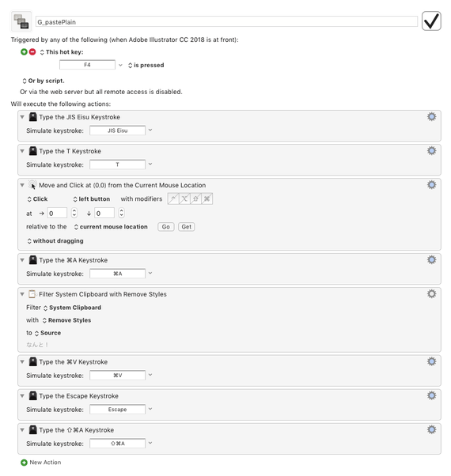Click the green New Action plus icon
The image size is (451, 476).
(x=24, y=463)
